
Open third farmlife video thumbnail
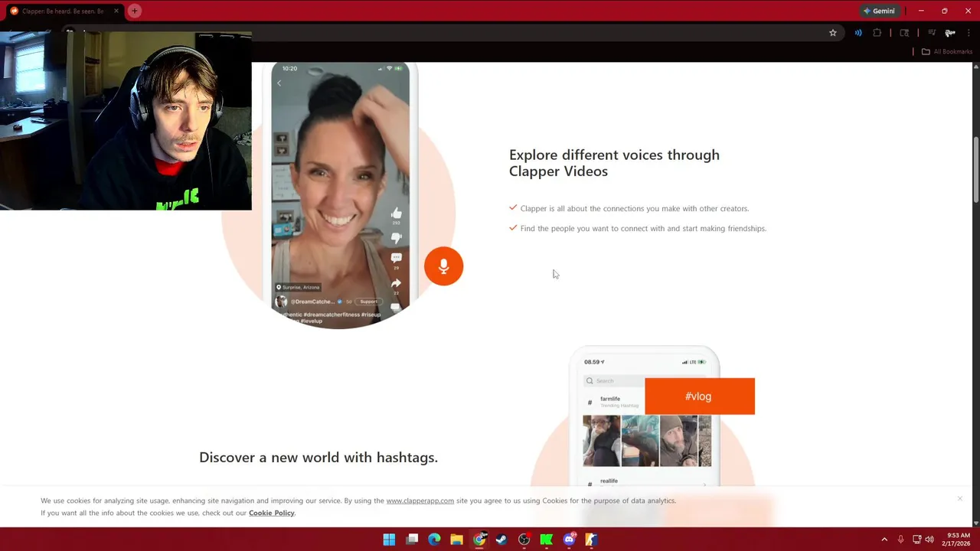(x=679, y=441)
